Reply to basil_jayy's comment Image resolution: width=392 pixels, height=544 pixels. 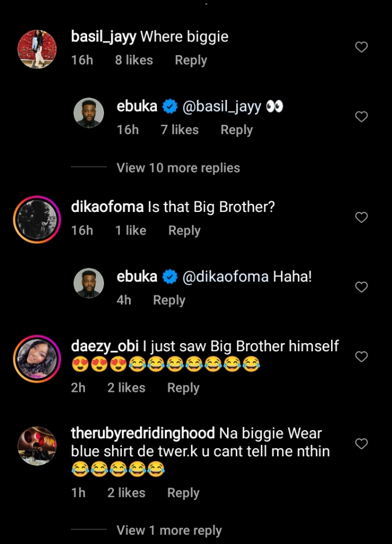click(190, 60)
